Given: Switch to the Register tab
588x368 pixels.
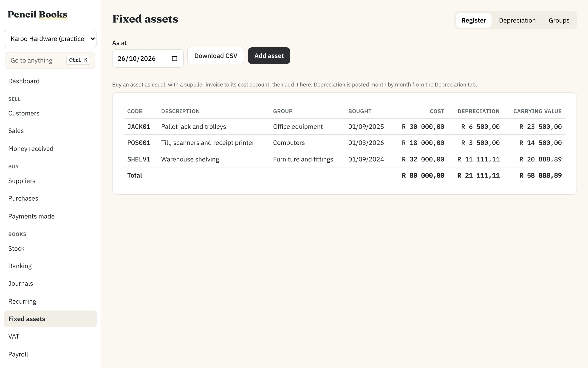Looking at the screenshot, I should pos(474,20).
